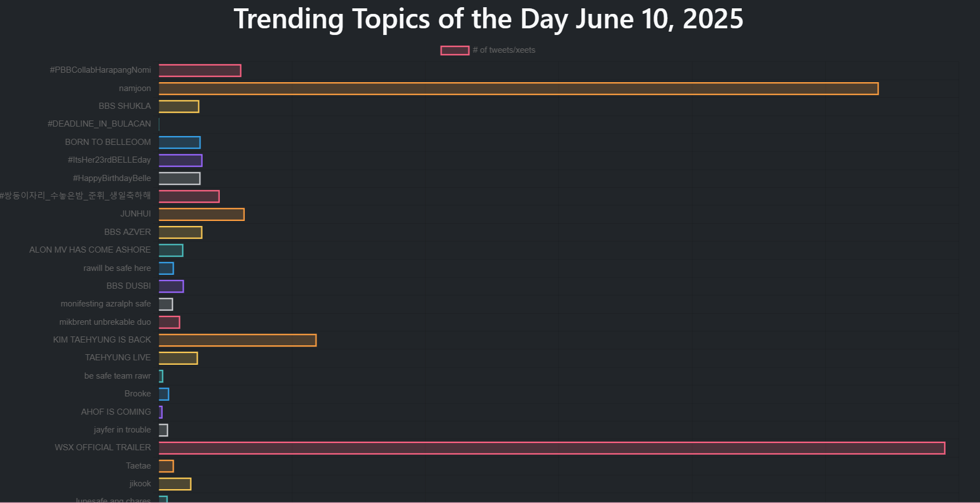This screenshot has height=503, width=980.
Task: Click the KIM TAEHYUNG IS BACK bar
Action: pos(238,340)
